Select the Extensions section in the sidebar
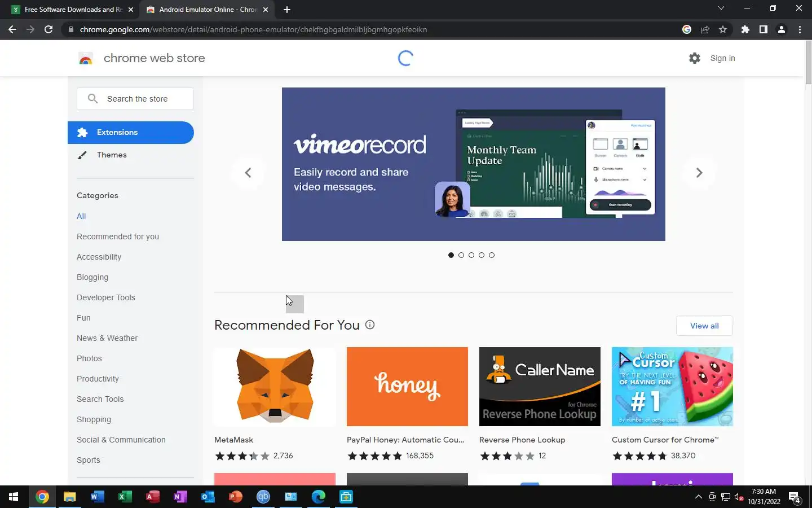The height and width of the screenshot is (508, 812). point(131,132)
